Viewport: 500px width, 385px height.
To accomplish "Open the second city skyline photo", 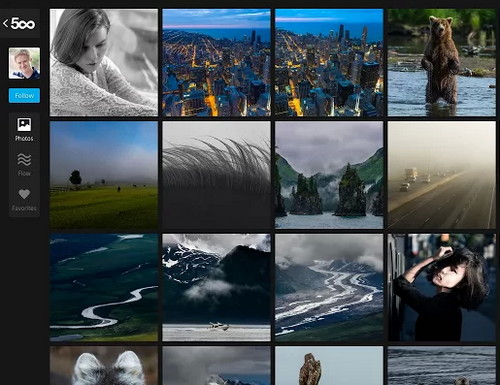I will pos(329,63).
